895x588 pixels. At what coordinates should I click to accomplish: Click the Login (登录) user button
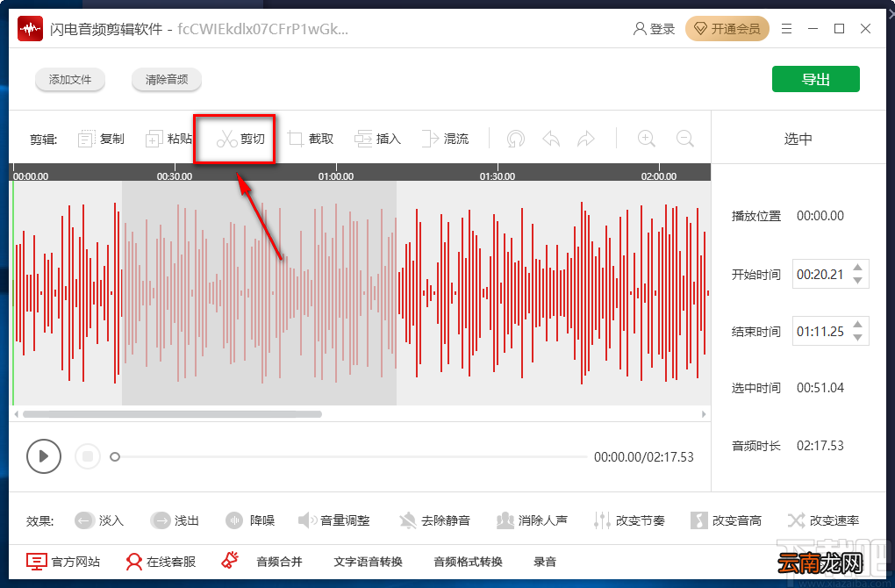click(x=654, y=29)
